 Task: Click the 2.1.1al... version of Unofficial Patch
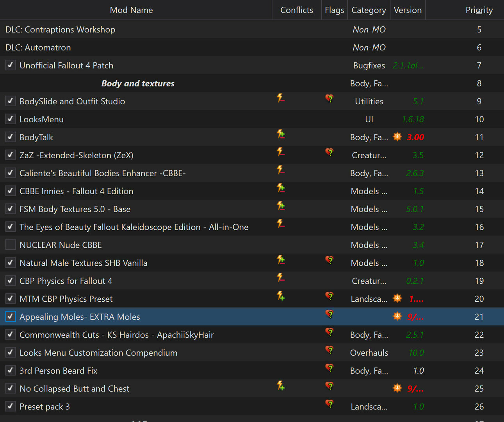(x=408, y=65)
